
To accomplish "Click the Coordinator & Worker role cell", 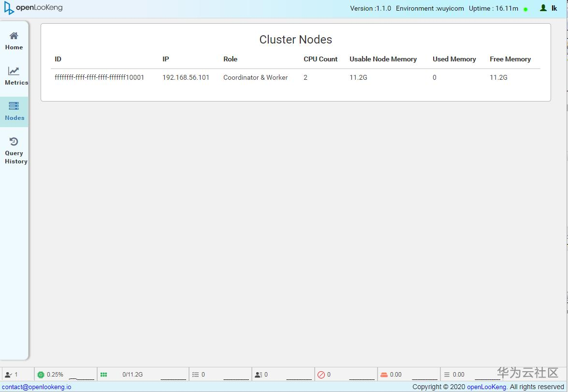I will (255, 77).
